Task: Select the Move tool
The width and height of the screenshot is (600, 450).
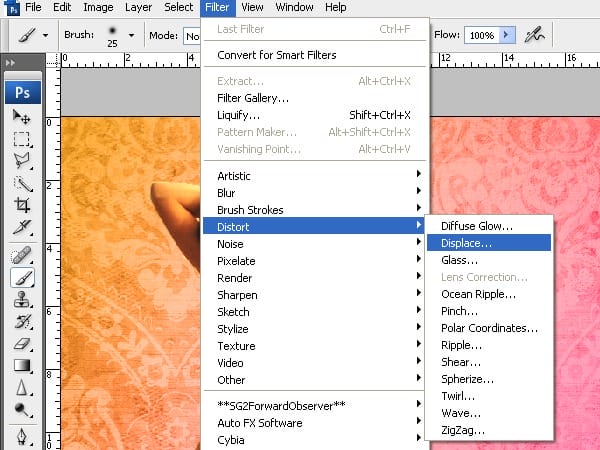Action: 22,117
